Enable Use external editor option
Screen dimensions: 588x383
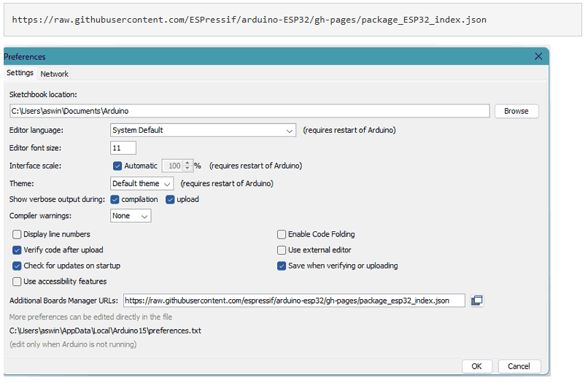pyautogui.click(x=282, y=250)
